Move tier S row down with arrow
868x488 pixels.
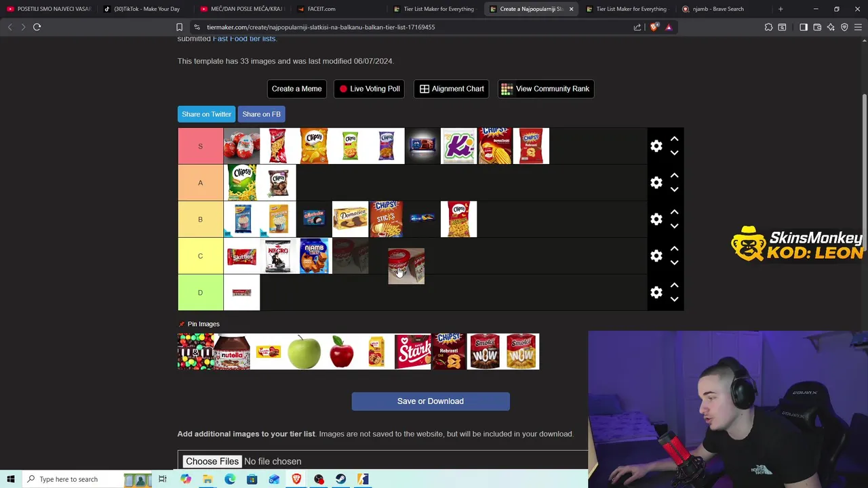(x=674, y=153)
